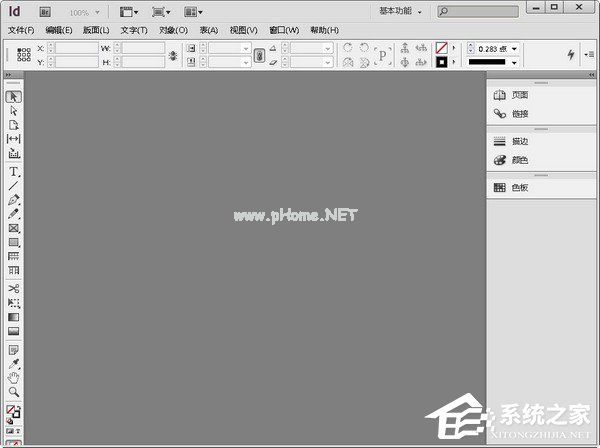The height and width of the screenshot is (448, 600).
Task: Select the Direct Selection tool
Action: click(13, 111)
